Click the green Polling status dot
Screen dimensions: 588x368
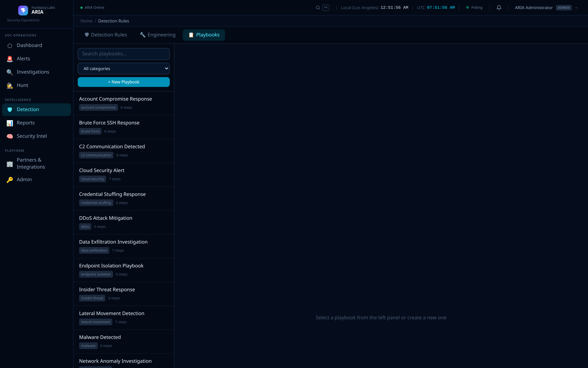[467, 8]
